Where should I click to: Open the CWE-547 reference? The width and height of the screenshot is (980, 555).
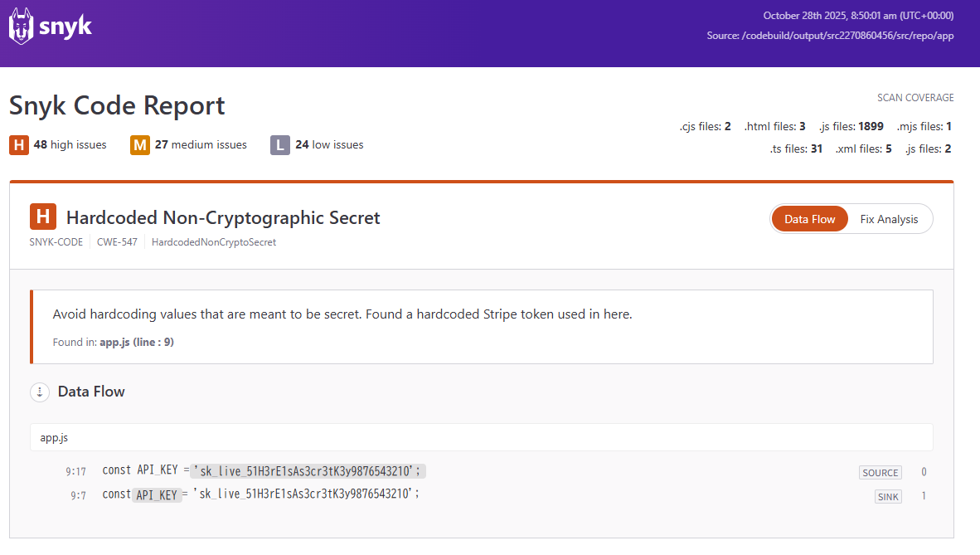(116, 241)
